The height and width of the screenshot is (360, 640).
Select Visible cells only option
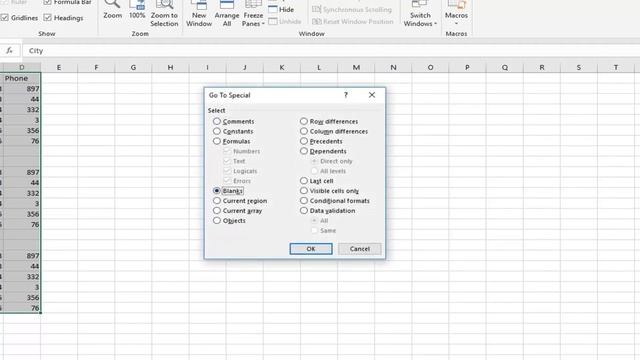[304, 191]
